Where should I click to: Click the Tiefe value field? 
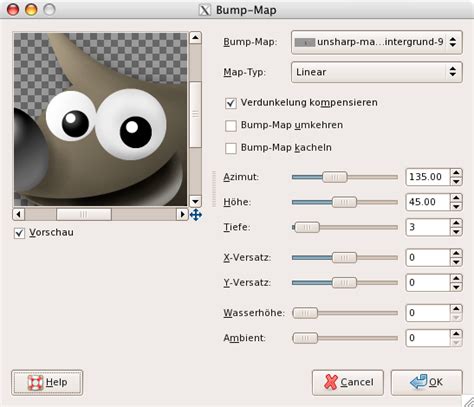pos(428,227)
